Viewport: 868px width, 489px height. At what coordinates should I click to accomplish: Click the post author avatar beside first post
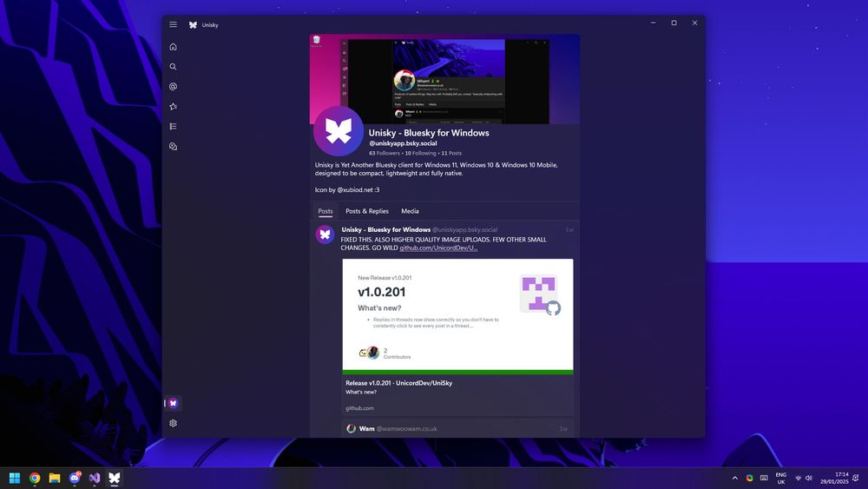click(325, 235)
